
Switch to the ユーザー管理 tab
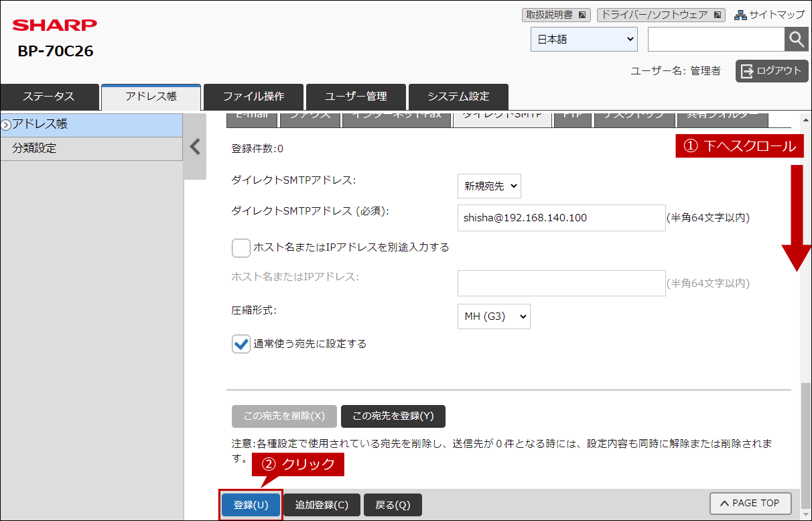click(356, 97)
